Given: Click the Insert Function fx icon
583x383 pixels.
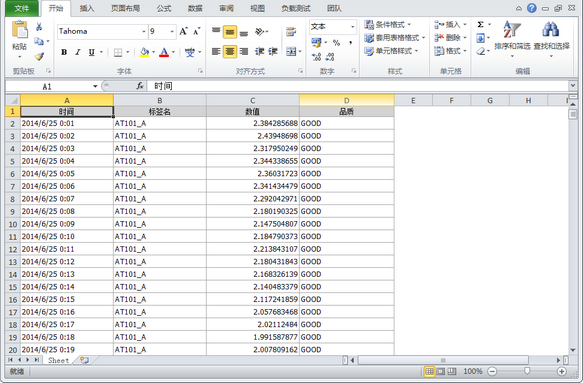Looking at the screenshot, I should point(140,86).
